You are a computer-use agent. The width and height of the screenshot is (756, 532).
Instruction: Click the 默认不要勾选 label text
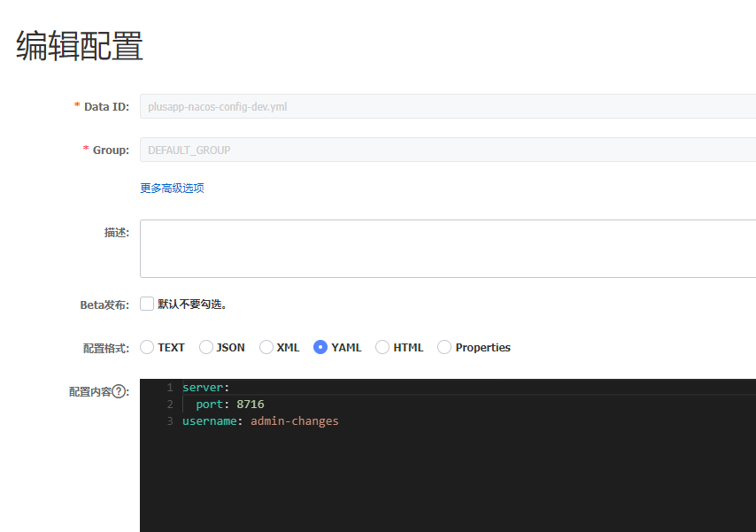(192, 305)
